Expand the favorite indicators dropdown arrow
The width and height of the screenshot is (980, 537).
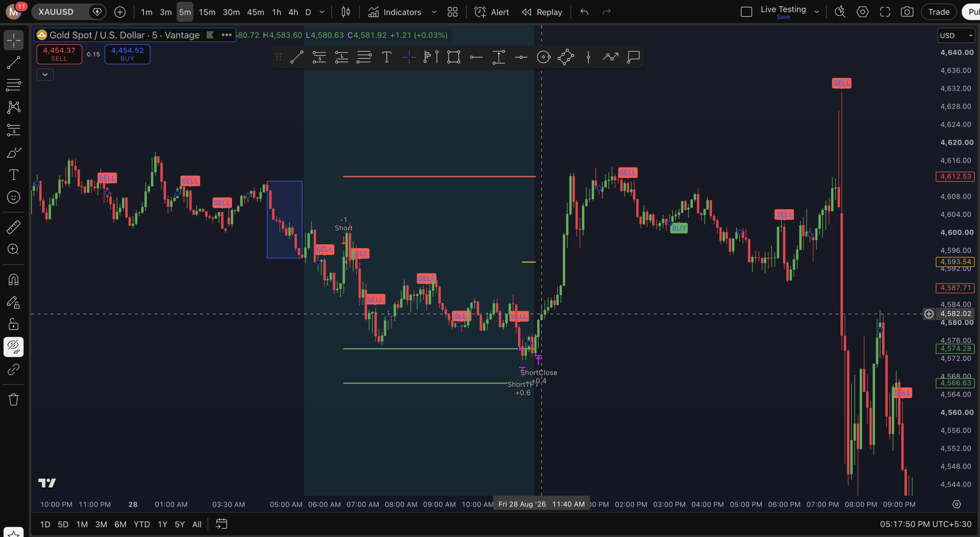coord(434,12)
